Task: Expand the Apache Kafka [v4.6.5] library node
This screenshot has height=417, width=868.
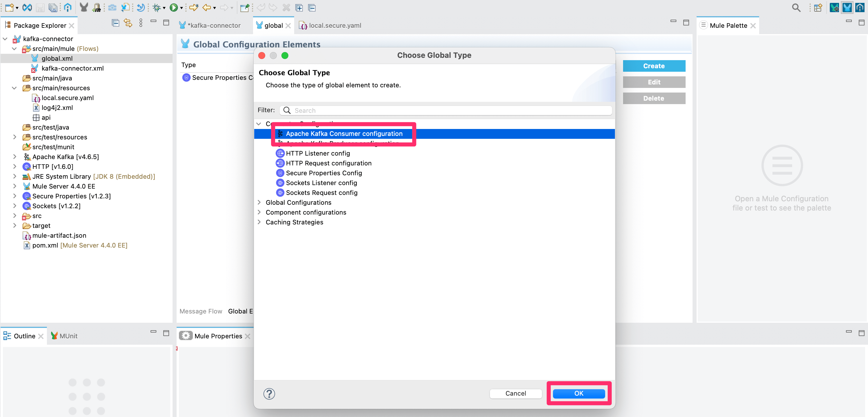Action: click(x=14, y=156)
